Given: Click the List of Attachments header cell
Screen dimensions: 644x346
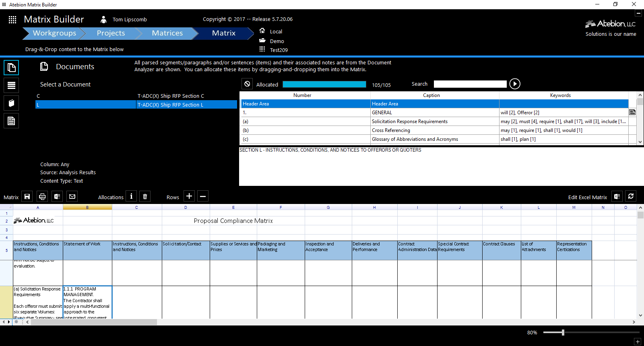Looking at the screenshot, I should pyautogui.click(x=539, y=250).
